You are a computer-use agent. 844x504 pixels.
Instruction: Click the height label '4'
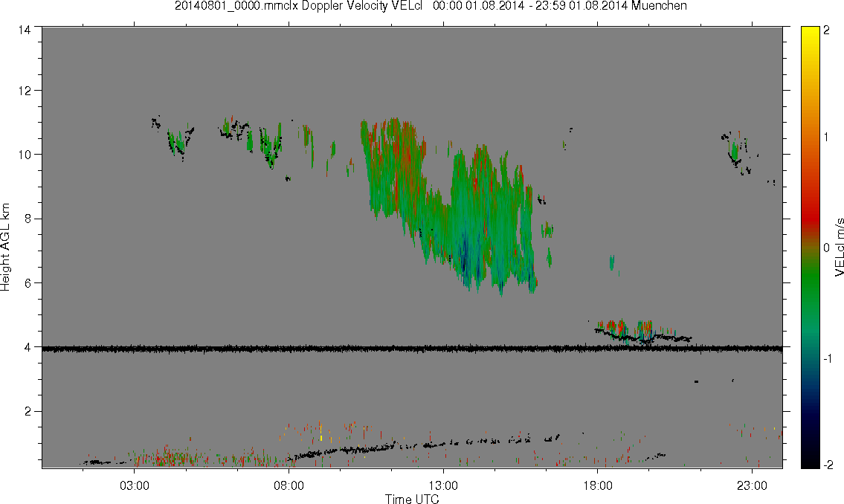pos(28,347)
